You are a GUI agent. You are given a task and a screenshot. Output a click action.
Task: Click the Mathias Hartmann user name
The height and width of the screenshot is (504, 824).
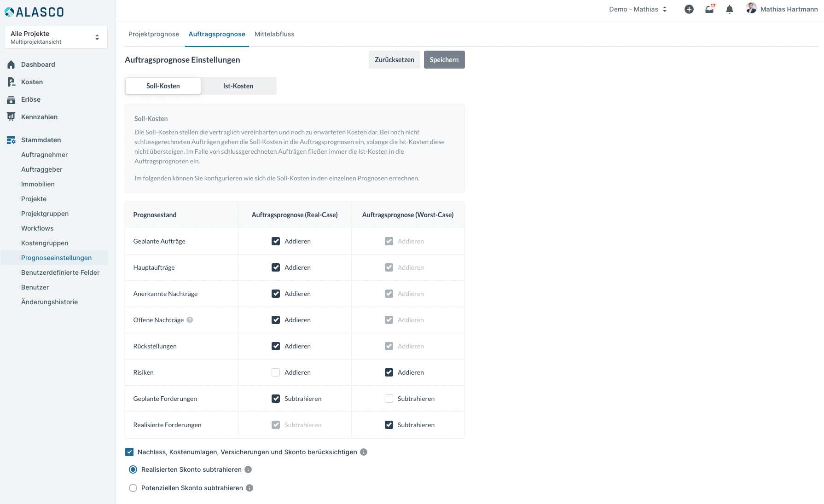[x=789, y=9]
